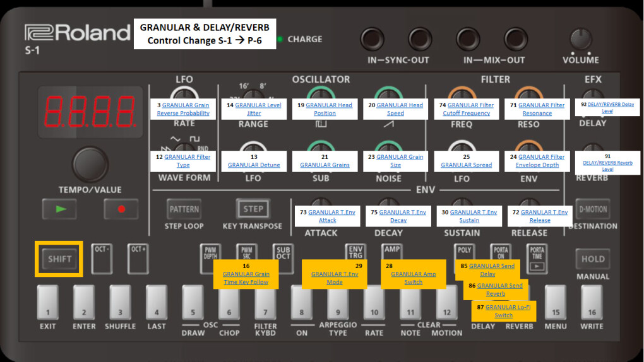Screen dimensions: 644x362
Task: Open GRANULAR Level Jitter link
Action: coord(258,109)
